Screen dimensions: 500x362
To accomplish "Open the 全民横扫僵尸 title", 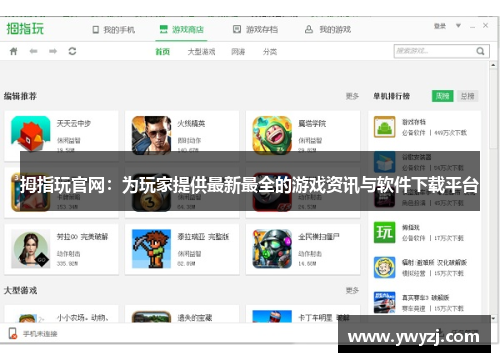I will coord(319,237).
